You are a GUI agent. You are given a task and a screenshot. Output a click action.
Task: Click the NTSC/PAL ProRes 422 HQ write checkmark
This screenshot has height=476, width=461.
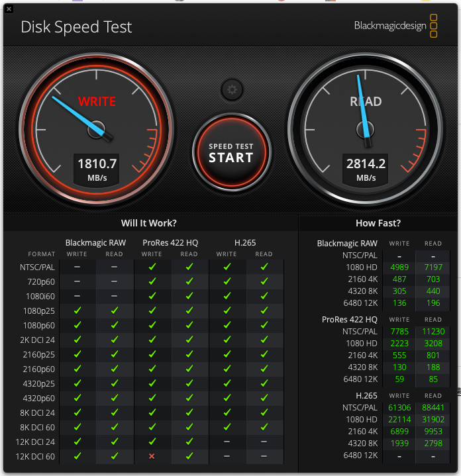tap(152, 267)
